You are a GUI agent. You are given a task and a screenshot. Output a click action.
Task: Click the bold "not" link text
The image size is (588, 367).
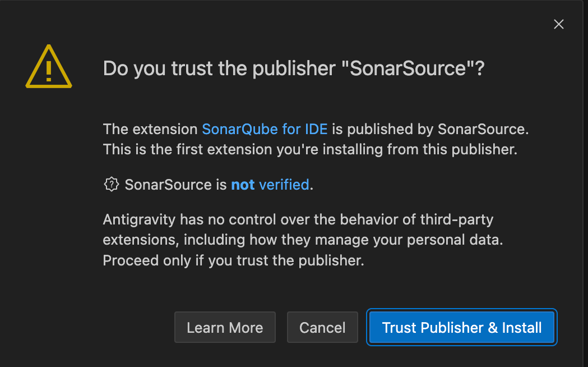(x=243, y=185)
